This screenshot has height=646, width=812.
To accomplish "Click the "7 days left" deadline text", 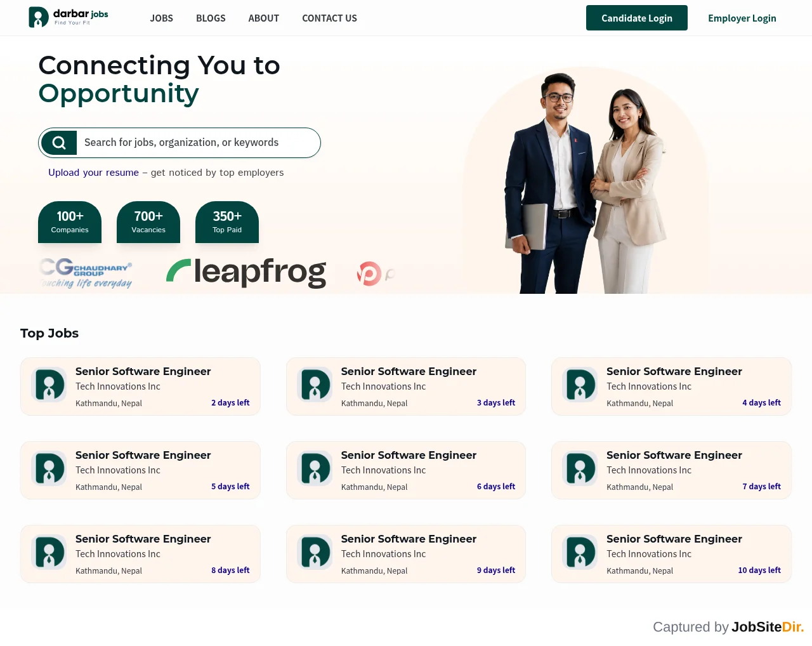I will [762, 487].
